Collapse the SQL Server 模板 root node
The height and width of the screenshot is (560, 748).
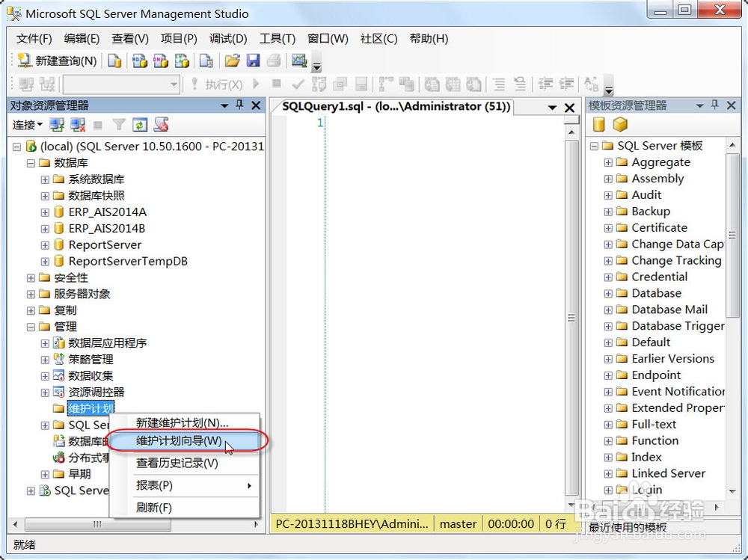pos(594,146)
